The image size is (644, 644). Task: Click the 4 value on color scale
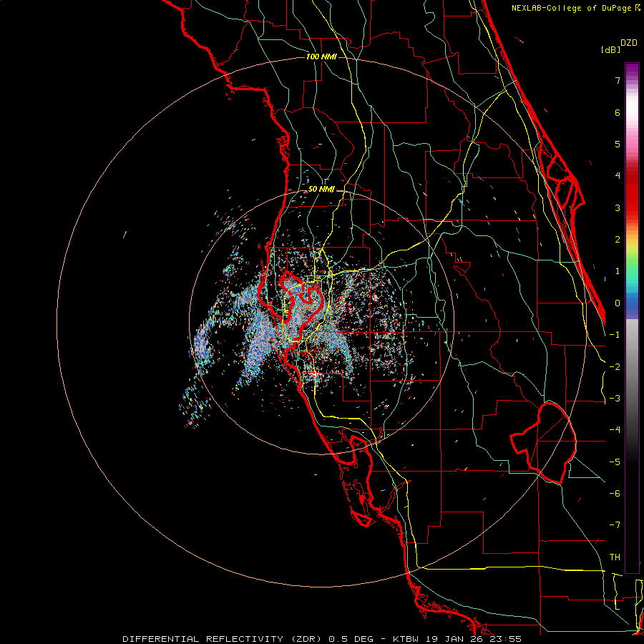(x=618, y=176)
